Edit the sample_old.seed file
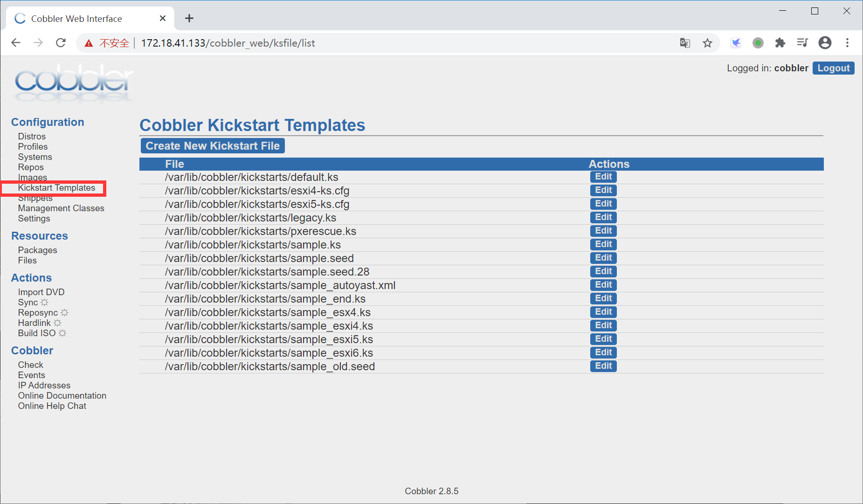Image resolution: width=863 pixels, height=504 pixels. click(603, 366)
